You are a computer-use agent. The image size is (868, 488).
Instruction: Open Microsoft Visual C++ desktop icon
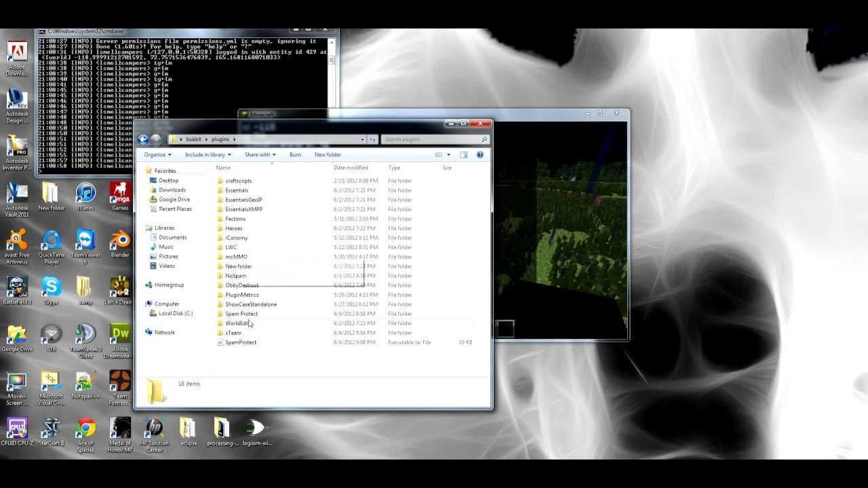(52, 388)
